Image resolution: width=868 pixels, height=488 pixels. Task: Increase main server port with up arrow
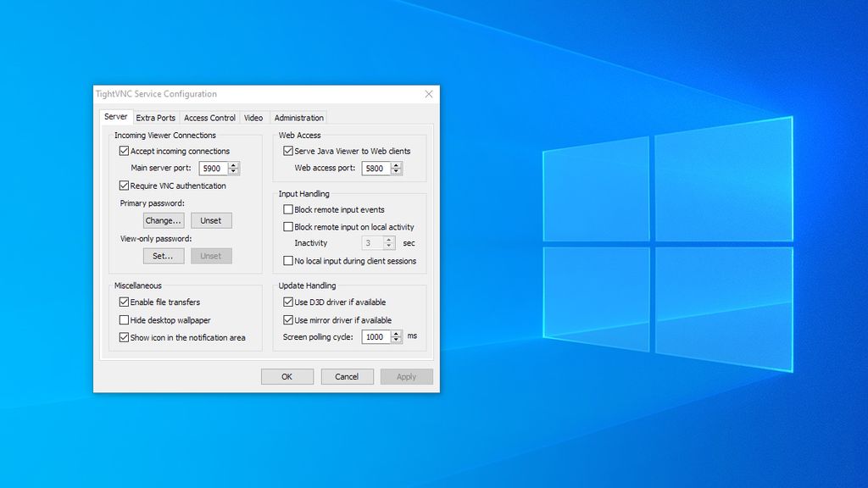[x=233, y=165]
